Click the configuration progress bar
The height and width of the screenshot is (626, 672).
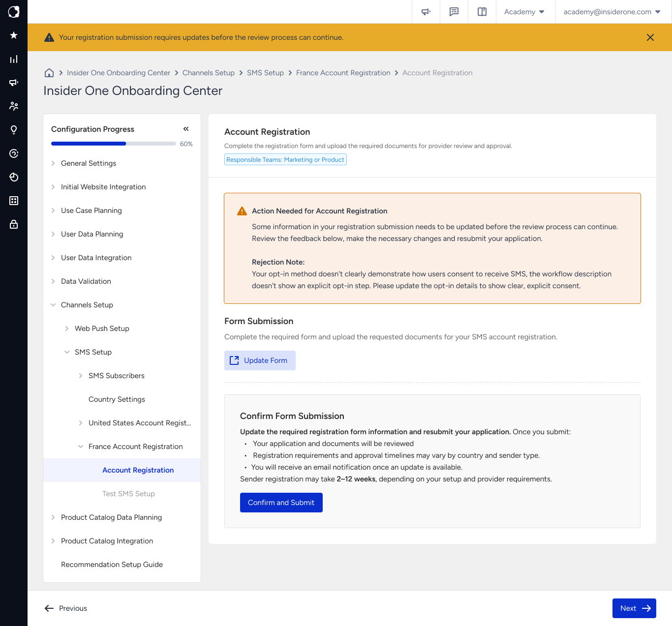pos(114,144)
